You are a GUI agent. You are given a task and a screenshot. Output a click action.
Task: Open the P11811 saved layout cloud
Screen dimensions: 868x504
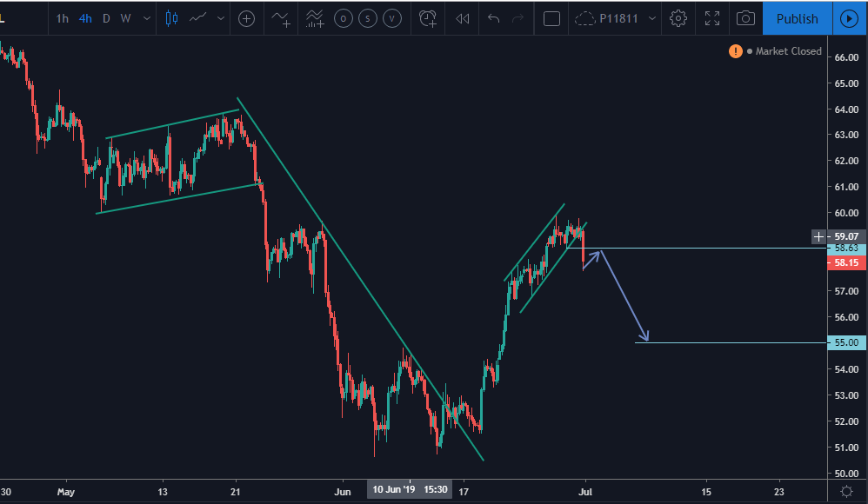click(x=607, y=19)
